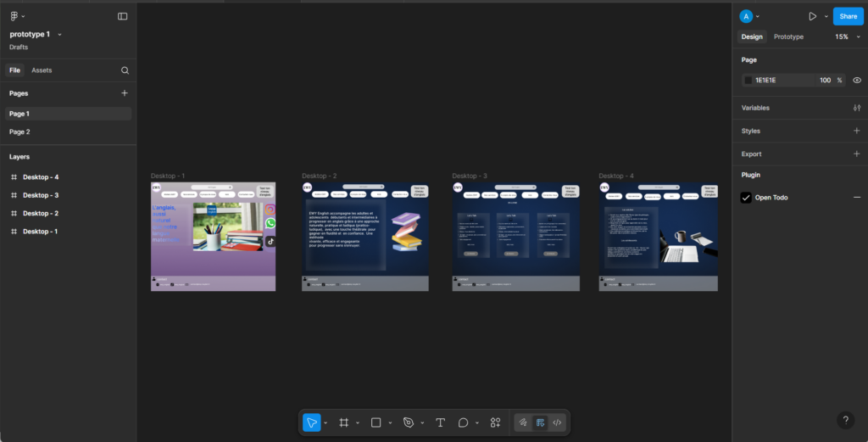Open the 15% zoom dropdown
This screenshot has height=442, width=868.
847,37
